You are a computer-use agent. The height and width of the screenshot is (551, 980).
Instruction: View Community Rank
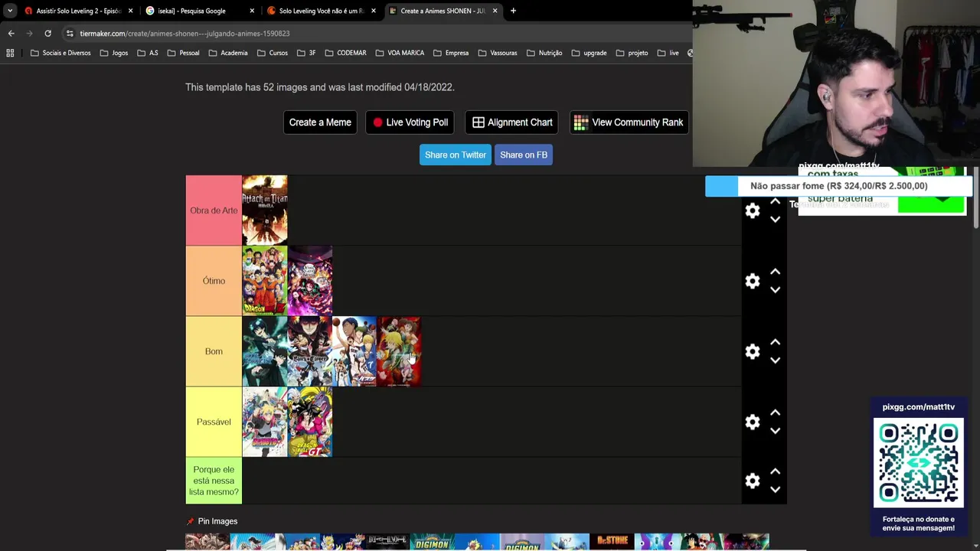(629, 122)
